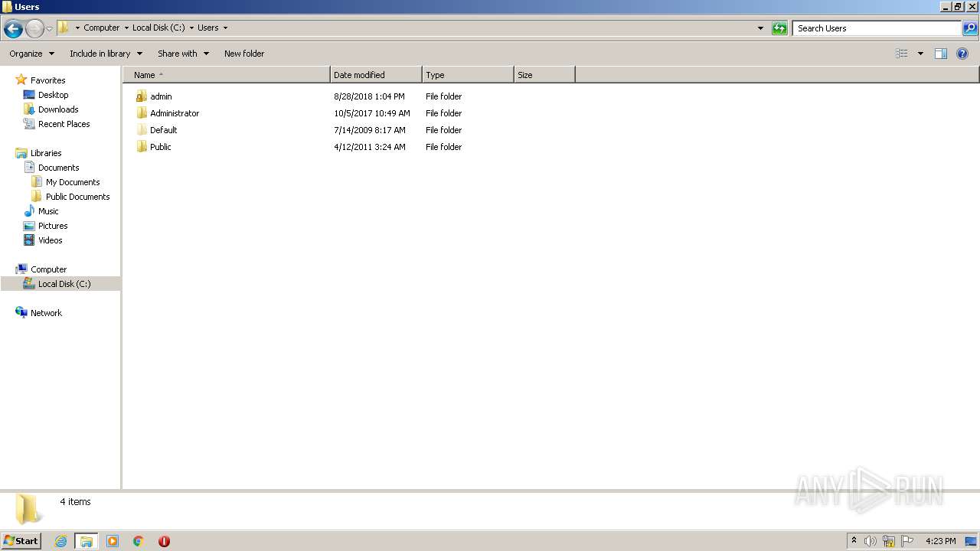980x551 pixels.
Task: Sort by Type column header
Action: pyautogui.click(x=468, y=75)
